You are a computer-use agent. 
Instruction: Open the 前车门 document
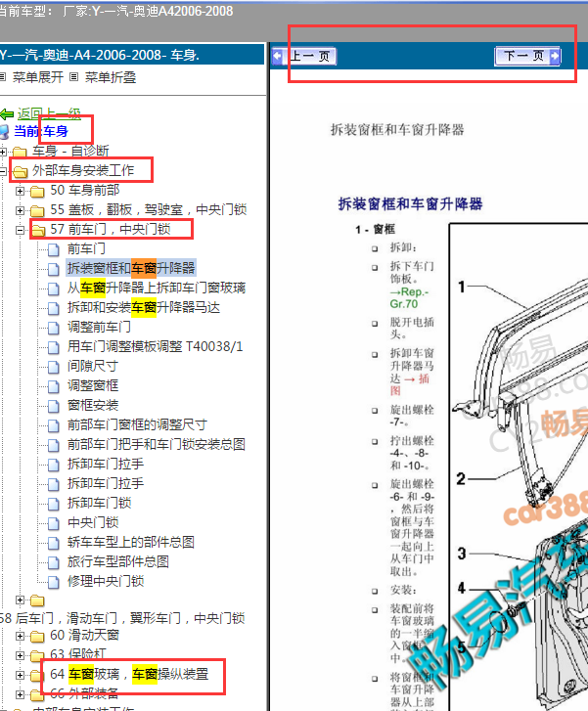86,248
